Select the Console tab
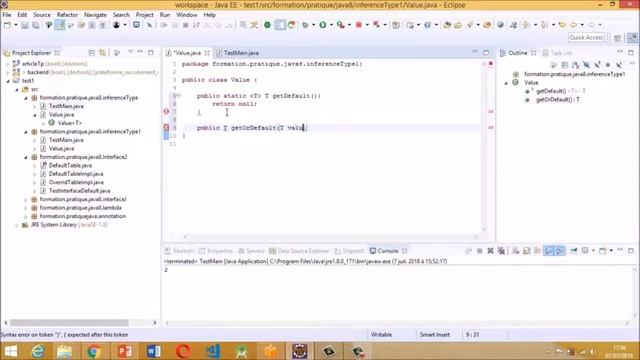The height and width of the screenshot is (360, 640). point(388,251)
